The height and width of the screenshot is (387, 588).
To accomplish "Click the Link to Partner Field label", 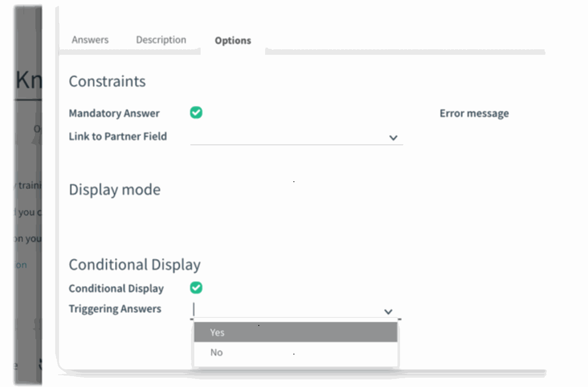I will 118,137.
